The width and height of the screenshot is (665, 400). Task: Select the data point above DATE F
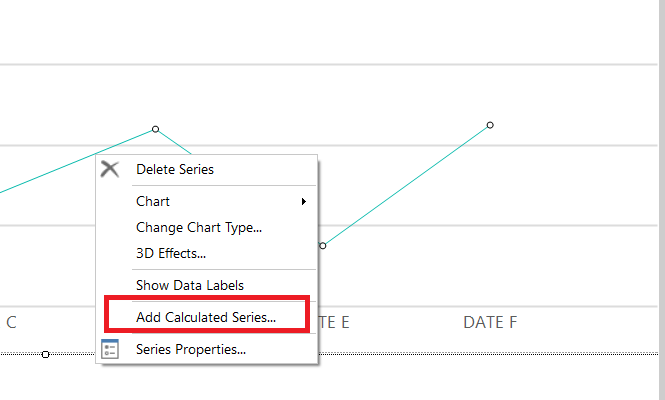pos(490,125)
